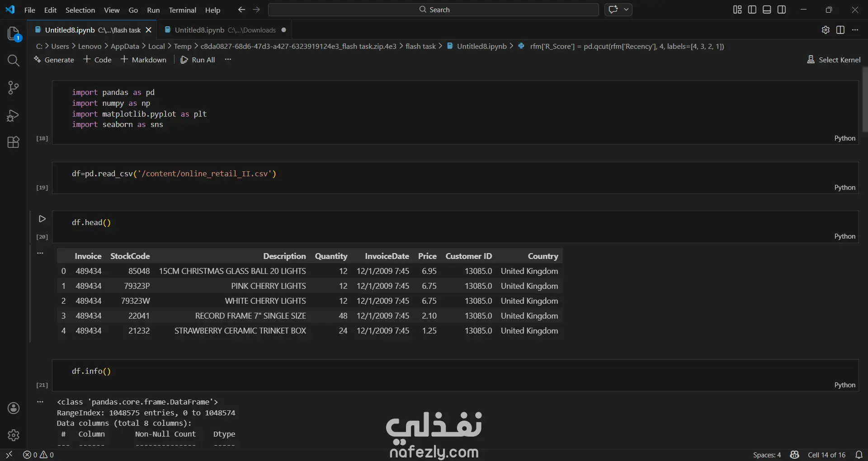Screen dimensions: 868x461
Task: Run the df.head() cell
Action: click(x=42, y=219)
